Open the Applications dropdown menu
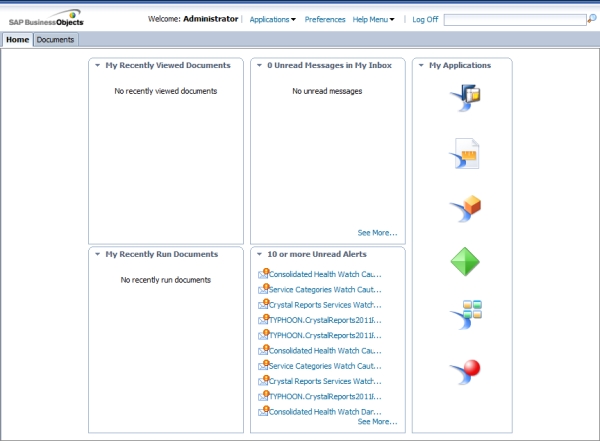 click(x=272, y=19)
